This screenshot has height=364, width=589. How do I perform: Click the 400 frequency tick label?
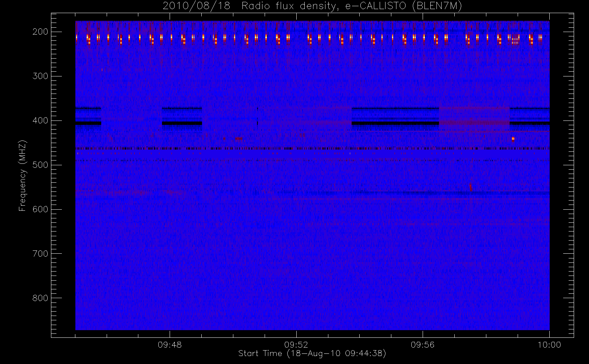40,120
